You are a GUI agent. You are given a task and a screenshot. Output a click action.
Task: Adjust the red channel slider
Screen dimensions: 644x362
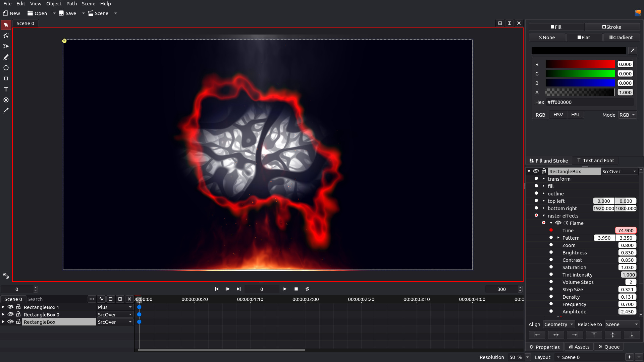pos(580,64)
